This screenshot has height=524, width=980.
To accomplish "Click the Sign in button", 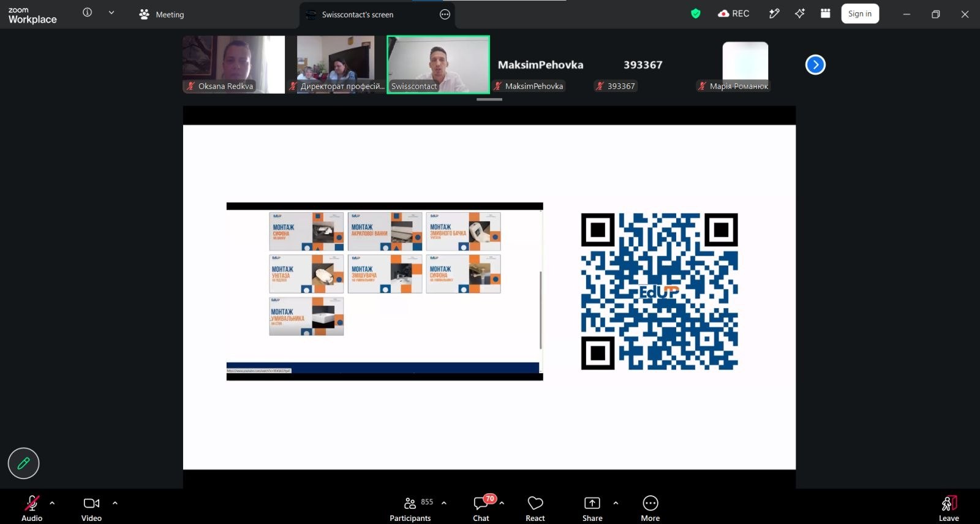I will [x=860, y=13].
